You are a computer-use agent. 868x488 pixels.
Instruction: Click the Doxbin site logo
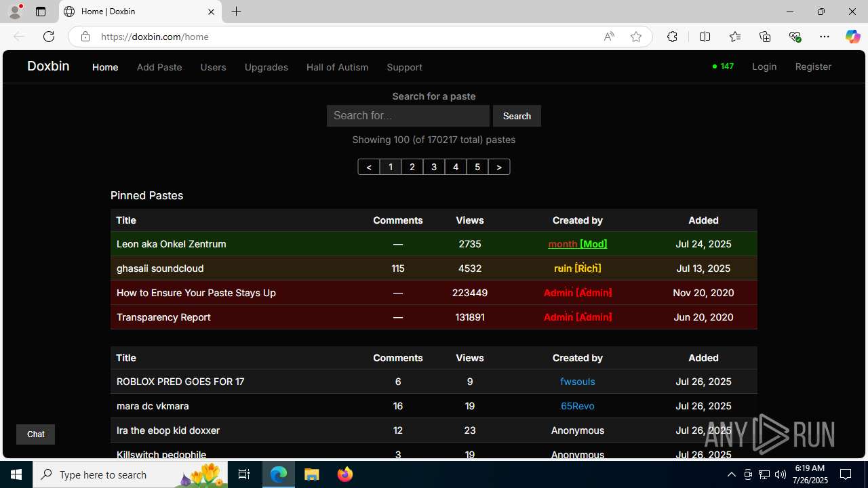(x=48, y=66)
